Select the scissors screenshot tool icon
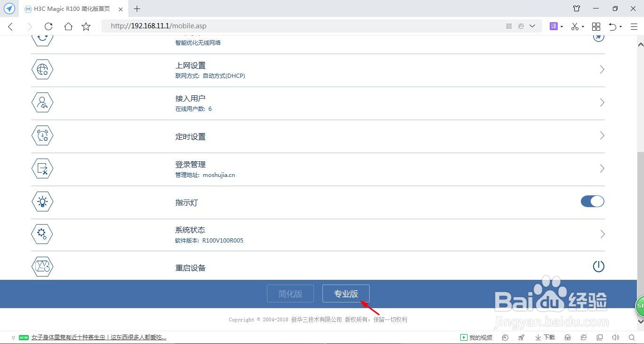The width and height of the screenshot is (644, 344). (574, 26)
